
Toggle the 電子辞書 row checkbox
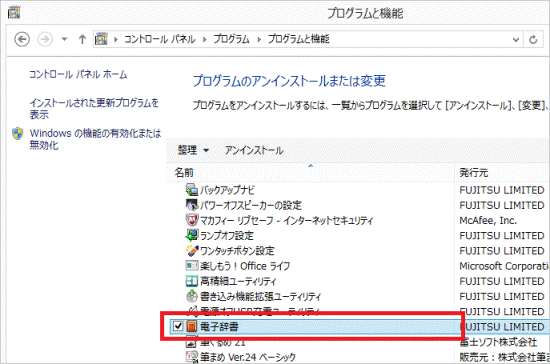(x=178, y=326)
